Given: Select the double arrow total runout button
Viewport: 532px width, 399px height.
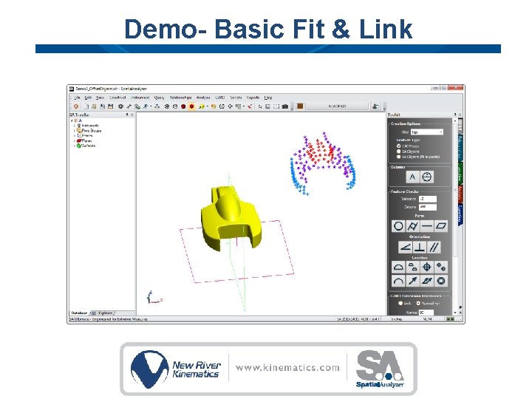Looking at the screenshot, I should click(x=427, y=281).
